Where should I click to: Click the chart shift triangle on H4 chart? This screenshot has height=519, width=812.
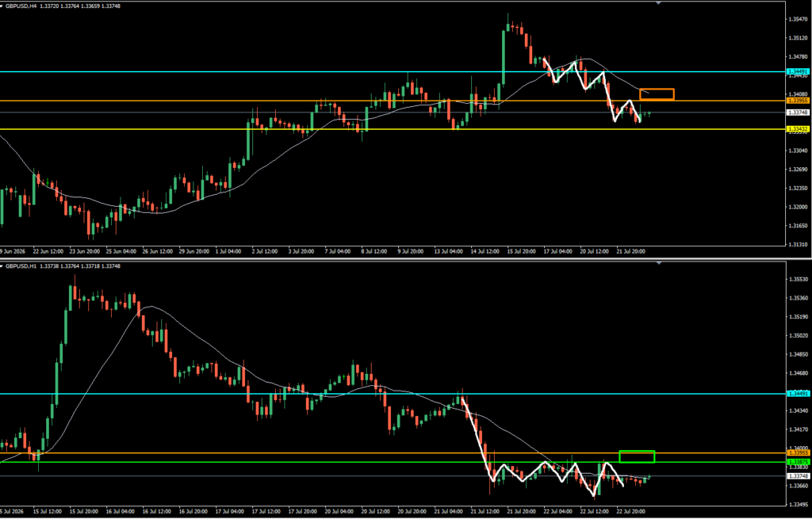click(659, 3)
